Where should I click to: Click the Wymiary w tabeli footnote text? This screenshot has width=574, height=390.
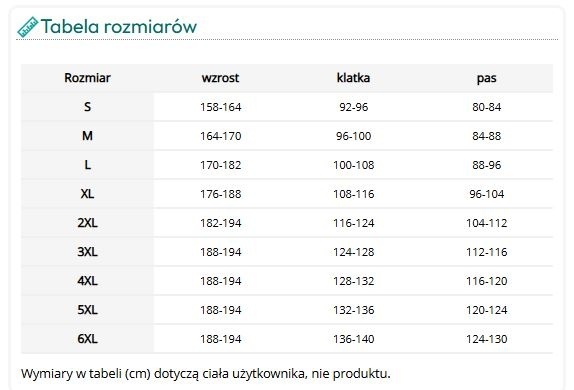click(x=206, y=374)
